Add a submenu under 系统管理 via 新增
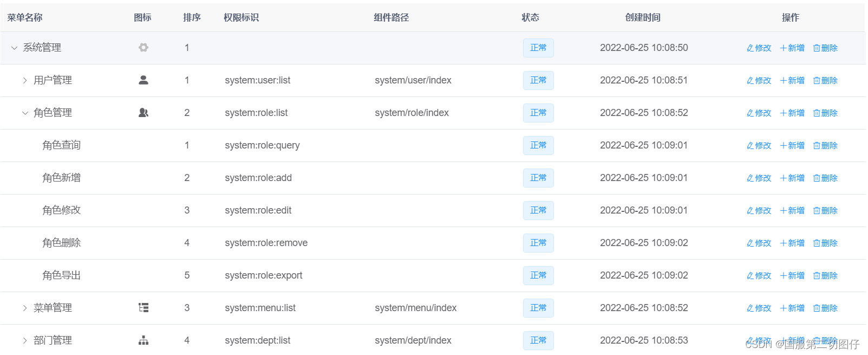This screenshot has height=355, width=868. click(x=792, y=48)
